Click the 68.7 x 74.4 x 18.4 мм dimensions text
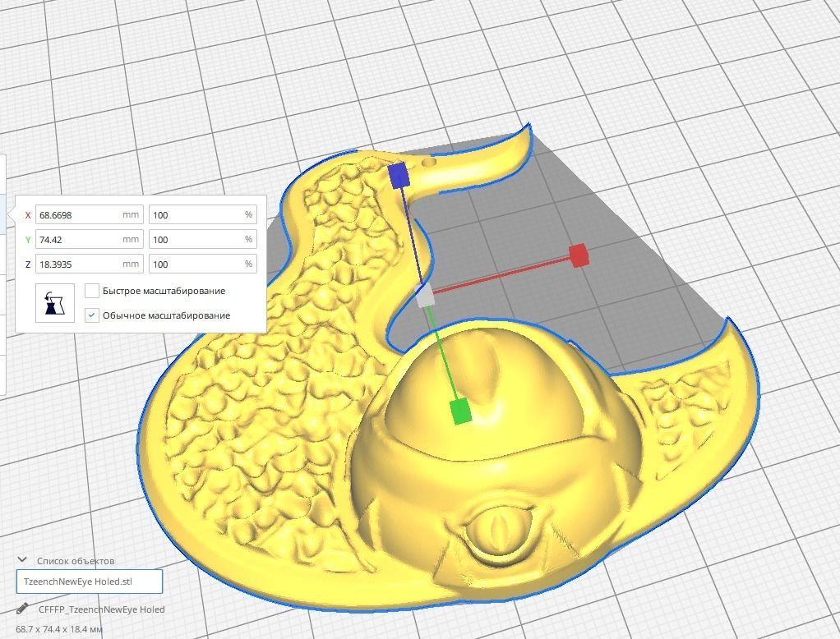The width and height of the screenshot is (840, 639). point(59,629)
